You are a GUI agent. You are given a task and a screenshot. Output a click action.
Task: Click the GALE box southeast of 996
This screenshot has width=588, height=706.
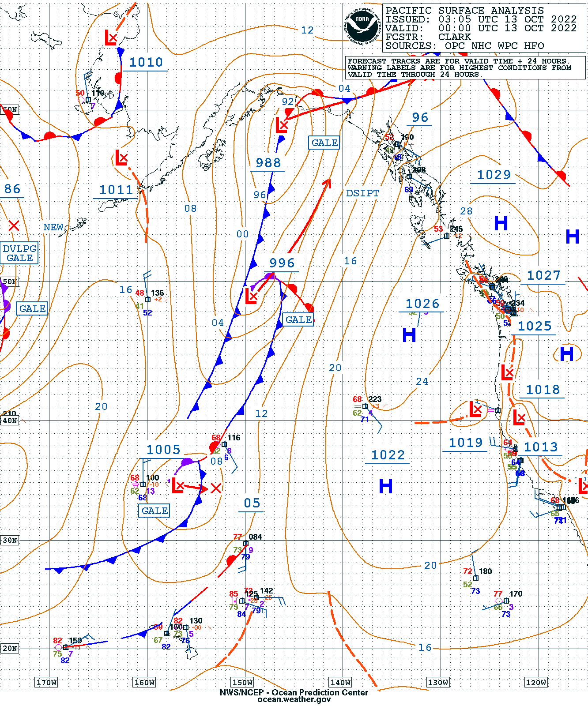click(x=298, y=319)
